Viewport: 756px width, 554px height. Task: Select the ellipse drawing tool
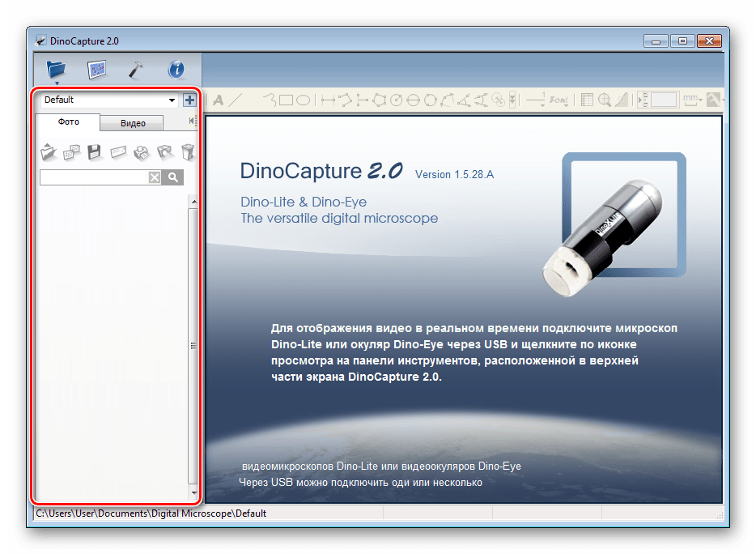[x=303, y=100]
